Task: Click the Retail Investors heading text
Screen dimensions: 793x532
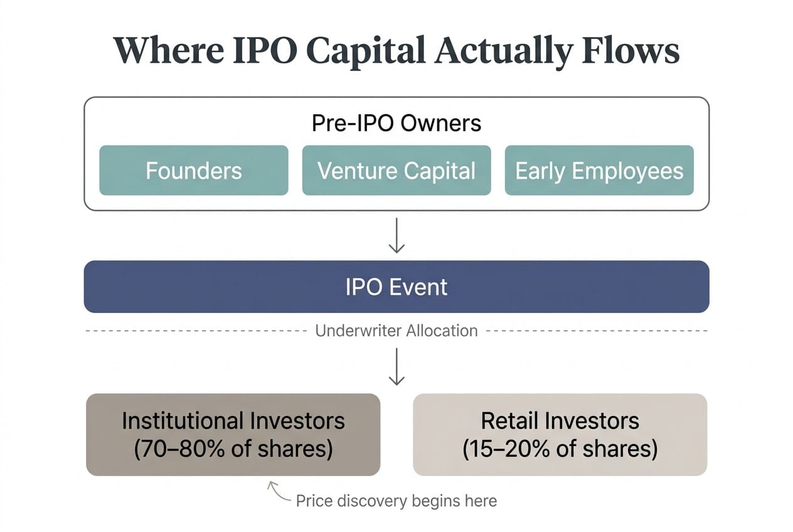Action: click(560, 420)
